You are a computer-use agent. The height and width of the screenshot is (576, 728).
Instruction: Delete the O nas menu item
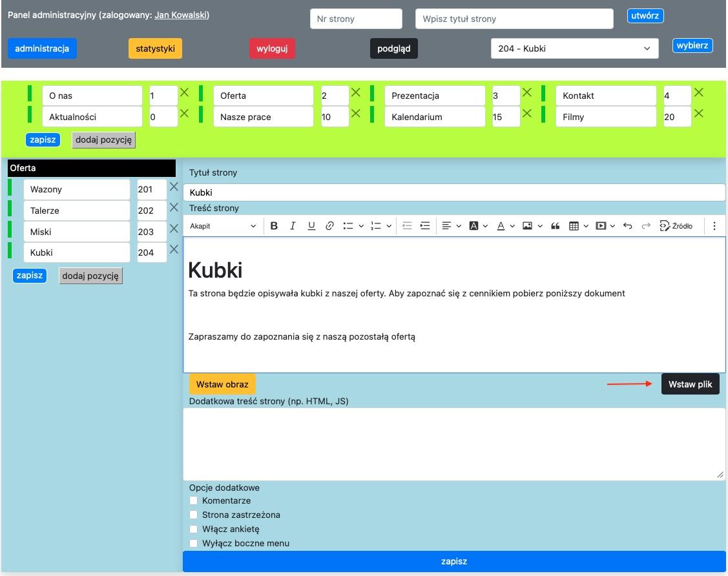[184, 92]
